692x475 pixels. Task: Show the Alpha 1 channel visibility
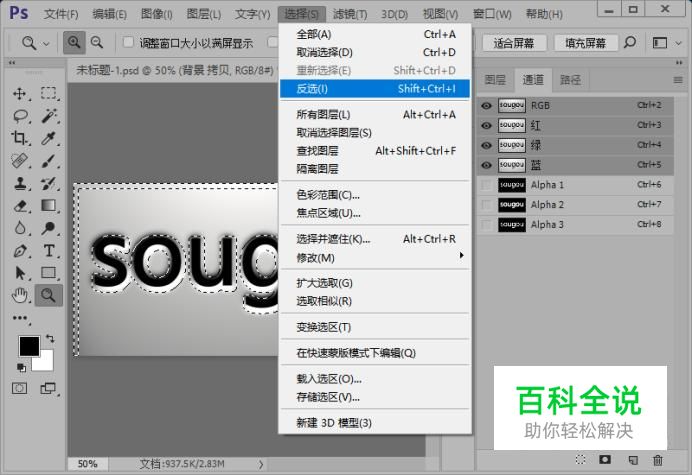[x=486, y=185]
